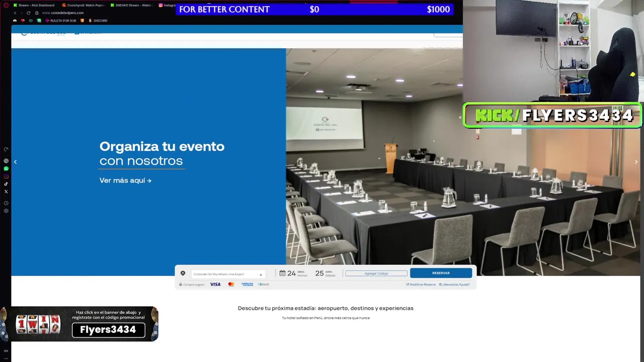Click the Diners Club payment logo
Screen dimensions: 644x362
tap(264, 285)
